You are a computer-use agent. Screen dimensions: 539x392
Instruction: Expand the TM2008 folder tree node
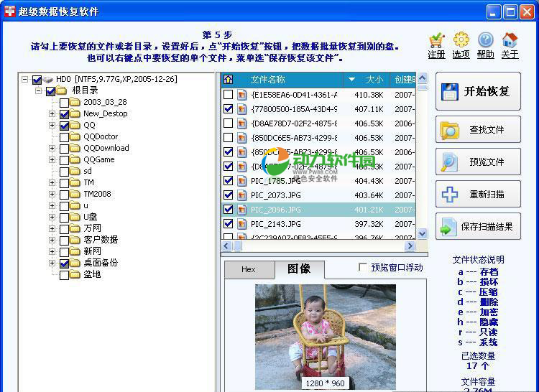[52, 194]
